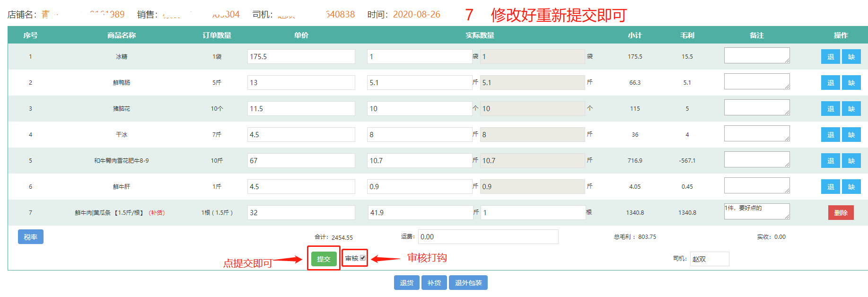Screen dimensions: 868x297
Task: Edit remarks text for 鲜牛肉黄瓜条 row
Action: click(756, 211)
